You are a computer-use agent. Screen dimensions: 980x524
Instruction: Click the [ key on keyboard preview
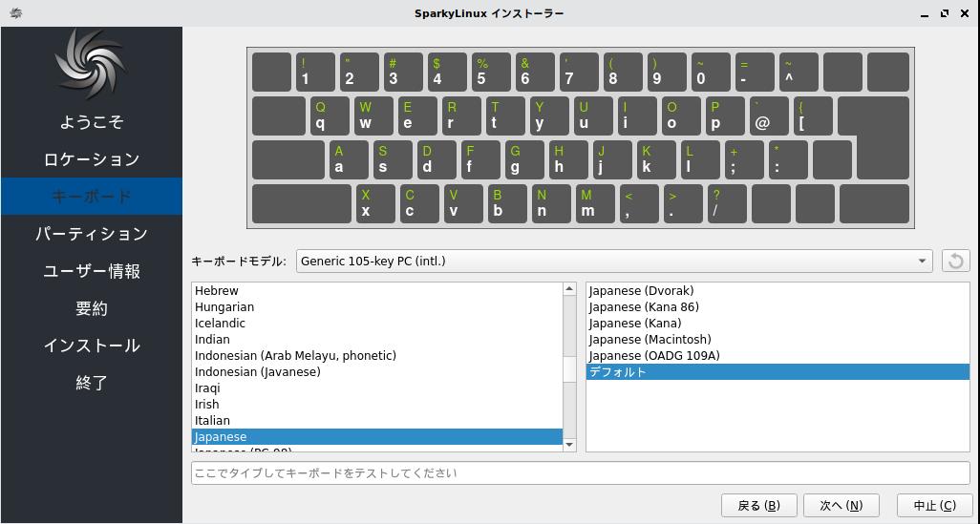(x=813, y=115)
